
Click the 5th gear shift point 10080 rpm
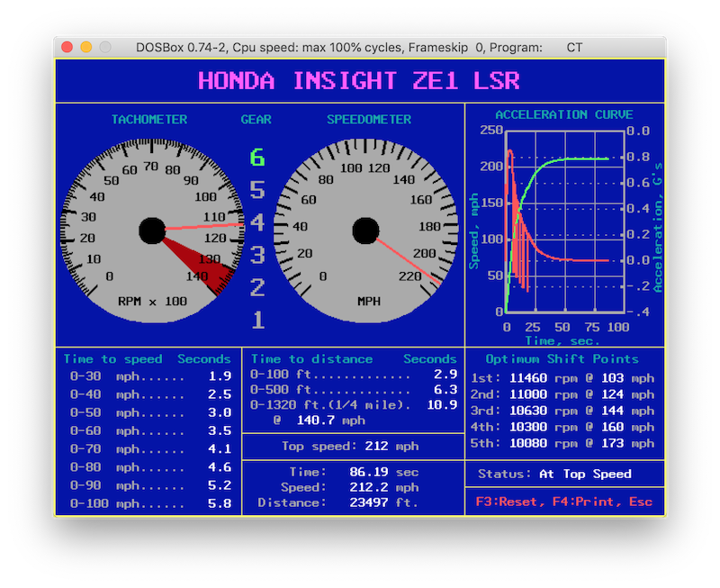562,443
